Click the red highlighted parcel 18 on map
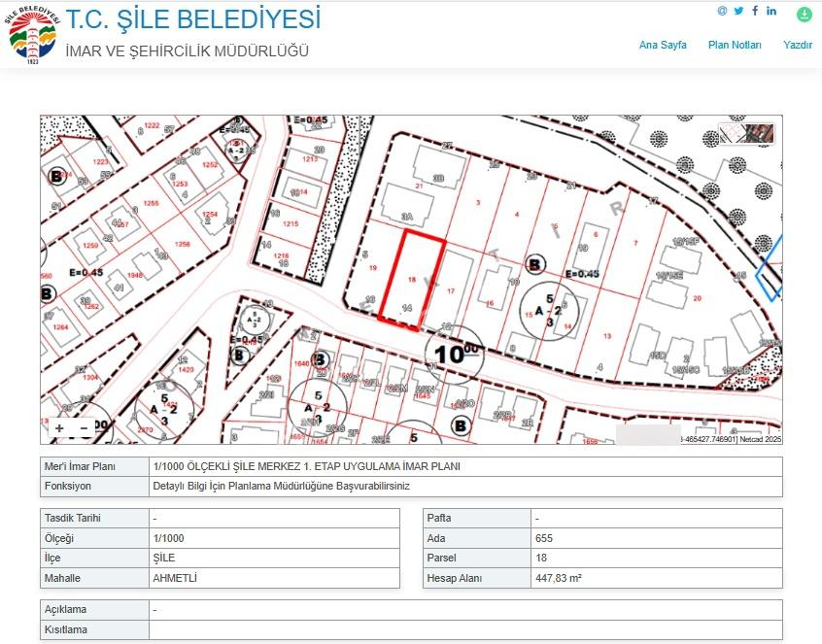This screenshot has width=822, height=644. click(412, 281)
